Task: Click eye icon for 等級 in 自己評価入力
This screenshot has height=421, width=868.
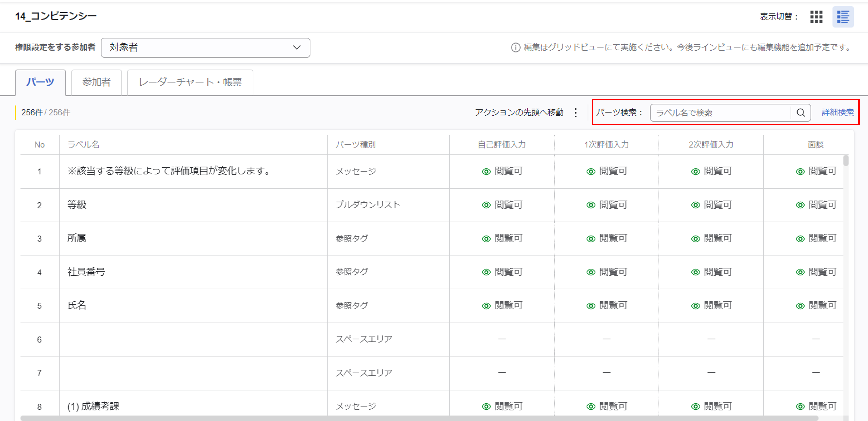Action: click(486, 205)
